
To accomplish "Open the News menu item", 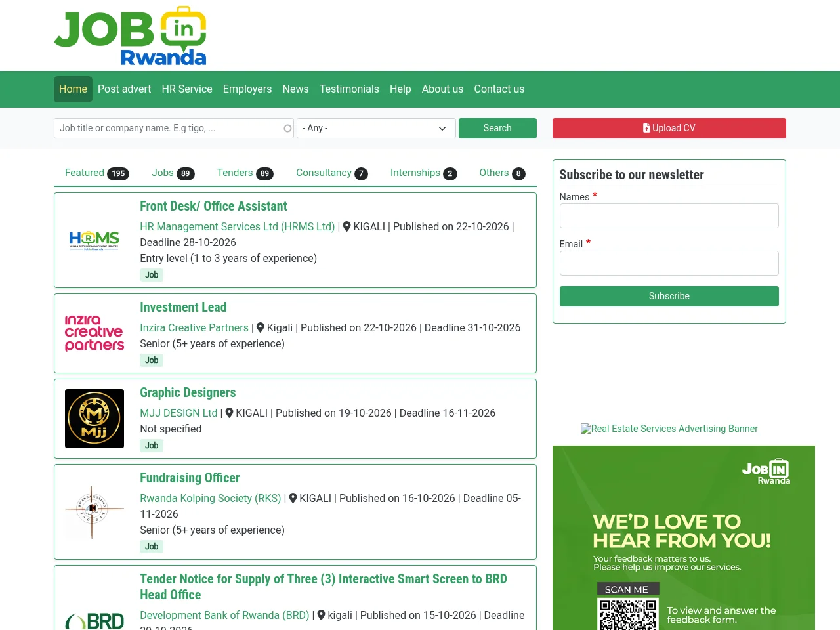I will pyautogui.click(x=295, y=89).
